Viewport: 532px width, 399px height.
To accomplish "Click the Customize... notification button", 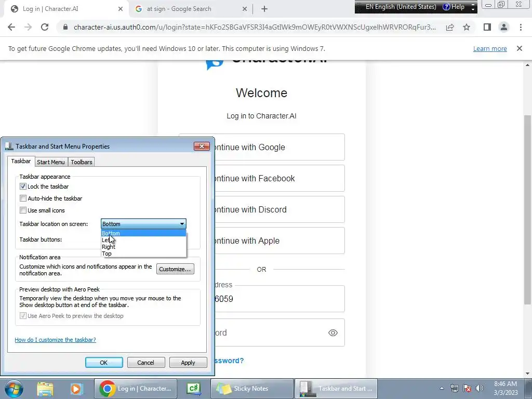I will tap(175, 269).
